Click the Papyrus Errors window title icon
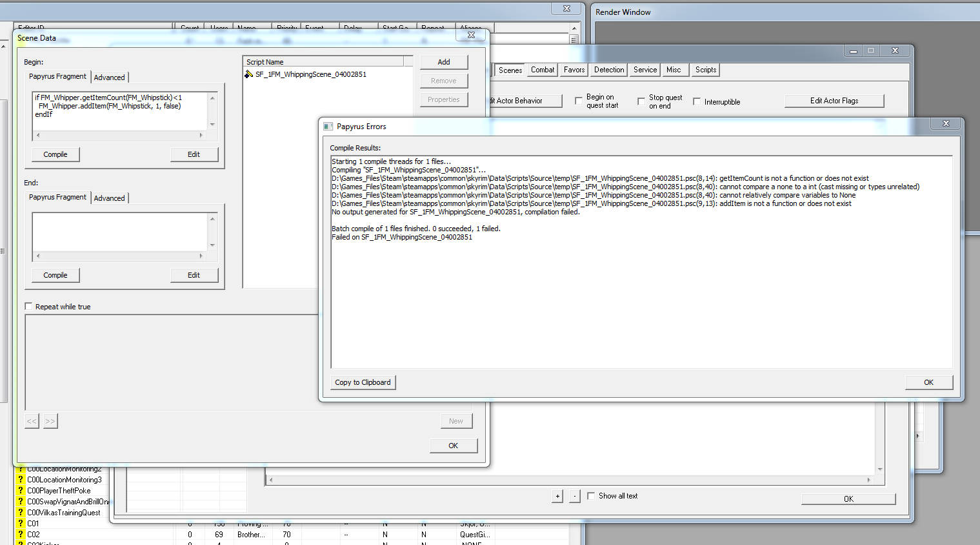This screenshot has height=545, width=980. (328, 127)
